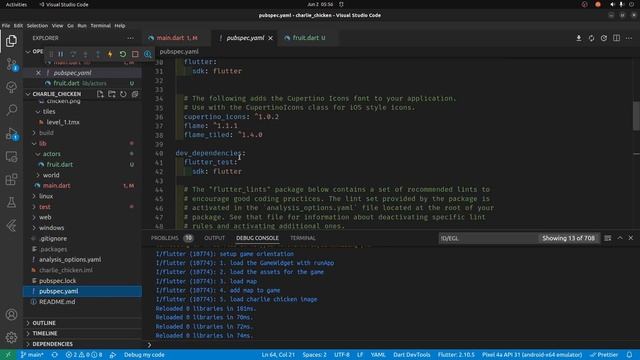Close the pubspec.yaml editor tab
This screenshot has height=360, width=640.
point(270,38)
